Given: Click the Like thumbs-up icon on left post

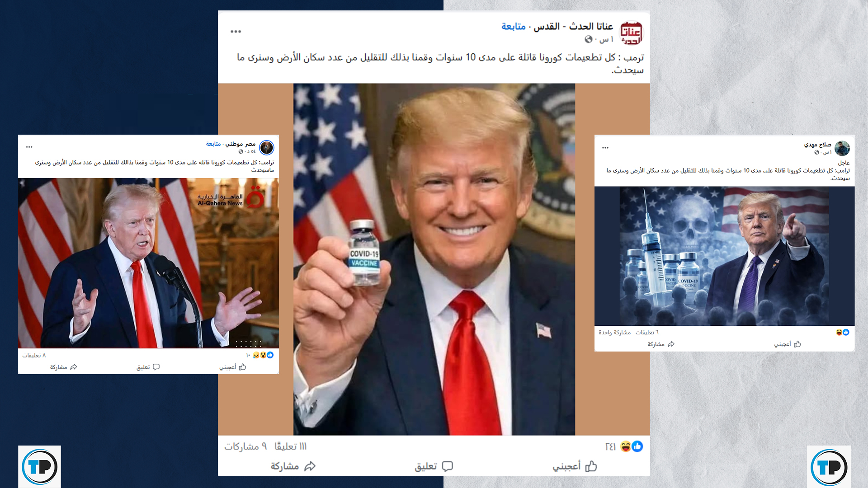Looking at the screenshot, I should point(242,367).
